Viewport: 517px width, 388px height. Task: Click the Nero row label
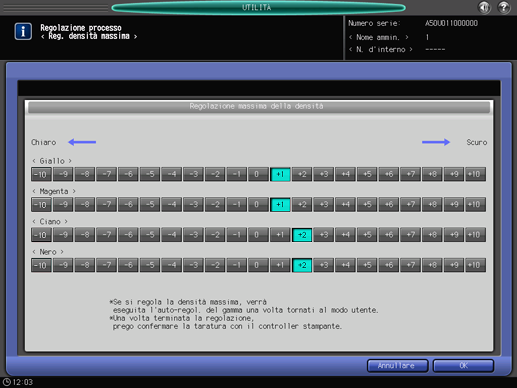point(48,252)
